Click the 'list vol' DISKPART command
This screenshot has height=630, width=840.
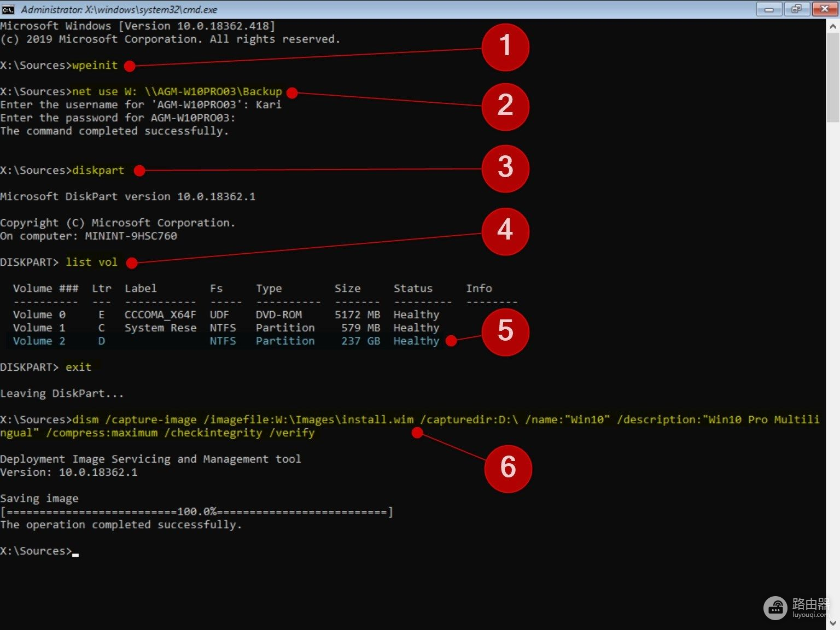click(91, 262)
